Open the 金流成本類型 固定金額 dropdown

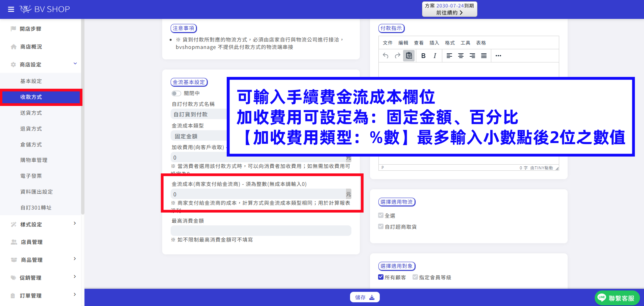coord(199,136)
